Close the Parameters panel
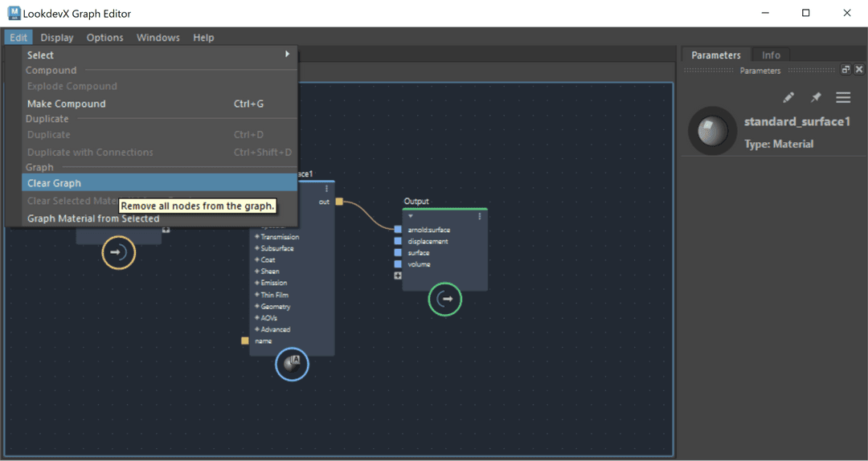868x461 pixels. pos(858,70)
